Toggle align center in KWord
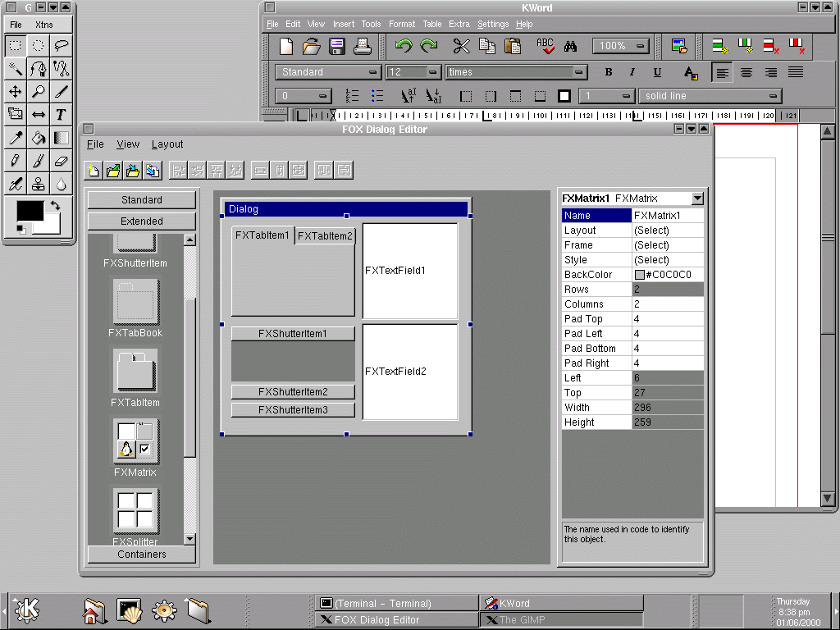The height and width of the screenshot is (630, 840). click(746, 72)
